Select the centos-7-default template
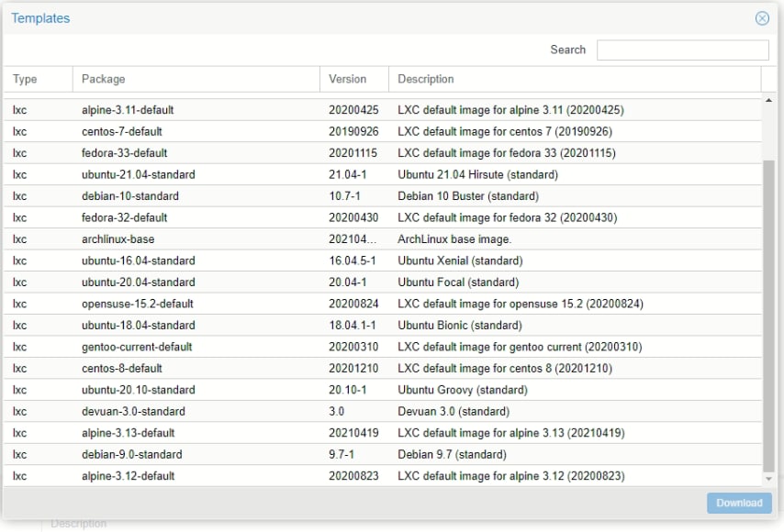The image size is (784, 532). [122, 131]
